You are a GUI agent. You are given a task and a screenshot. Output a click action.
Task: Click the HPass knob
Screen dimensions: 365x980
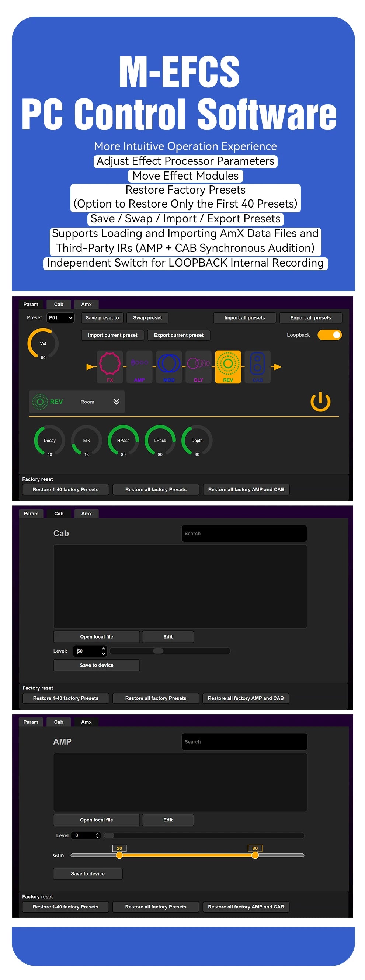coord(123,441)
